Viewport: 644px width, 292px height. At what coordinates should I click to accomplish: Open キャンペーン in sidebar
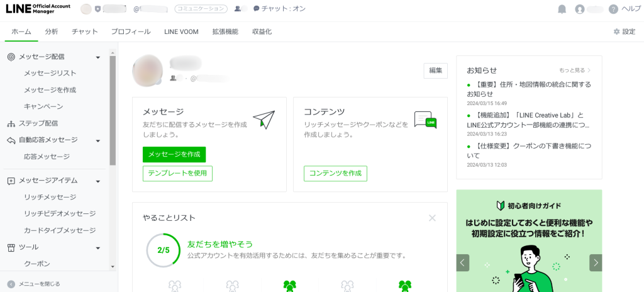[43, 106]
